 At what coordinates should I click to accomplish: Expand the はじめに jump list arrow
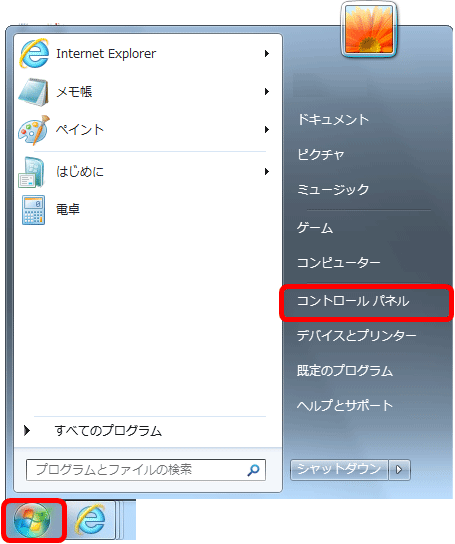267,171
